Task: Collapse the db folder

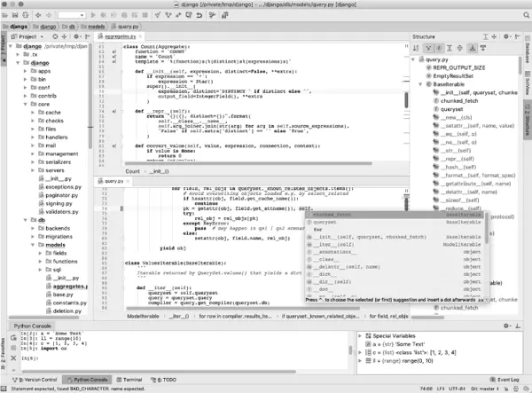Action: coord(25,220)
